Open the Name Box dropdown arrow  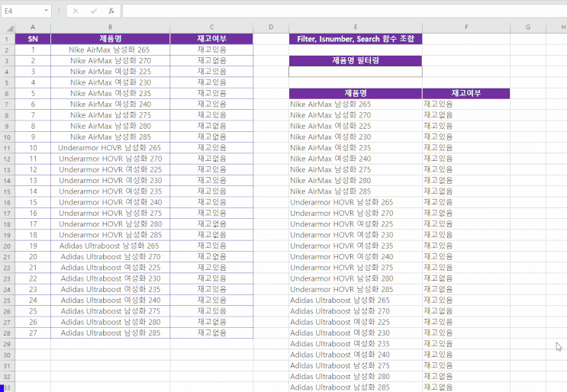click(47, 11)
